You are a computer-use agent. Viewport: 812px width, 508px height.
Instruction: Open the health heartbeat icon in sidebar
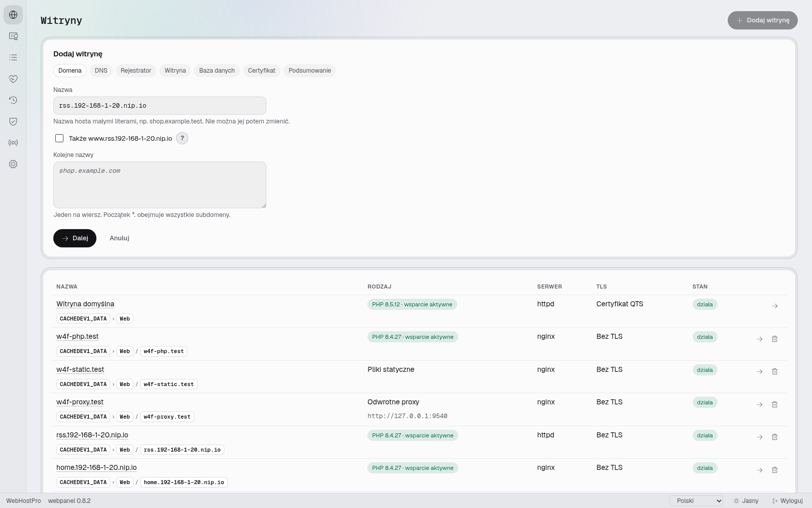point(13,79)
